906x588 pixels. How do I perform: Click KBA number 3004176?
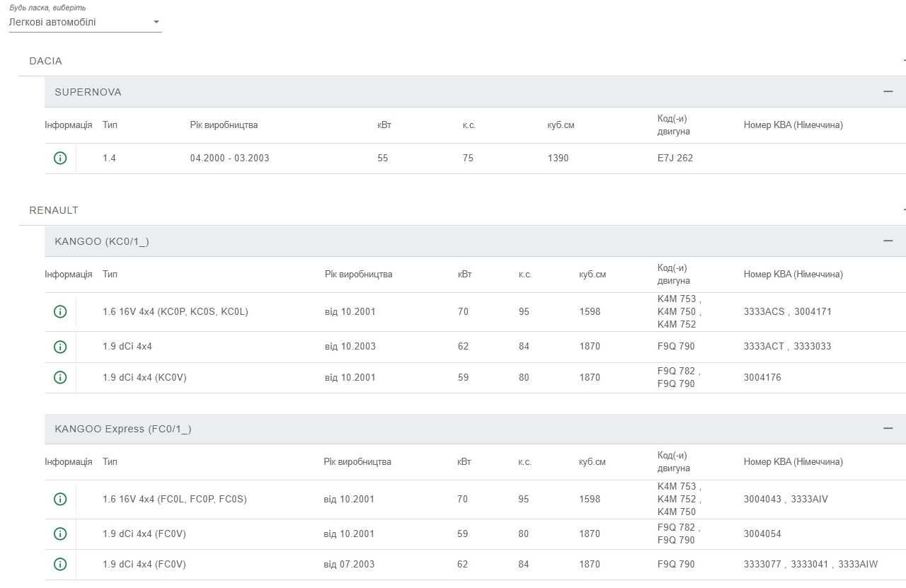762,377
